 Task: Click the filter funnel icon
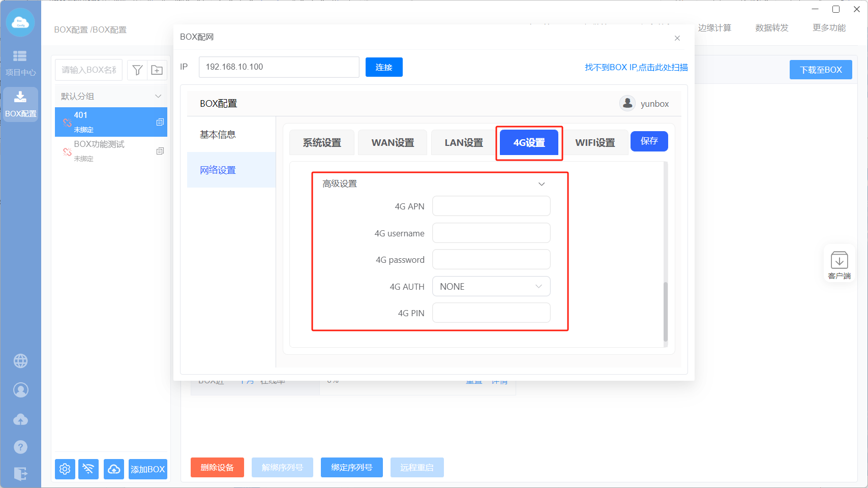click(x=137, y=70)
